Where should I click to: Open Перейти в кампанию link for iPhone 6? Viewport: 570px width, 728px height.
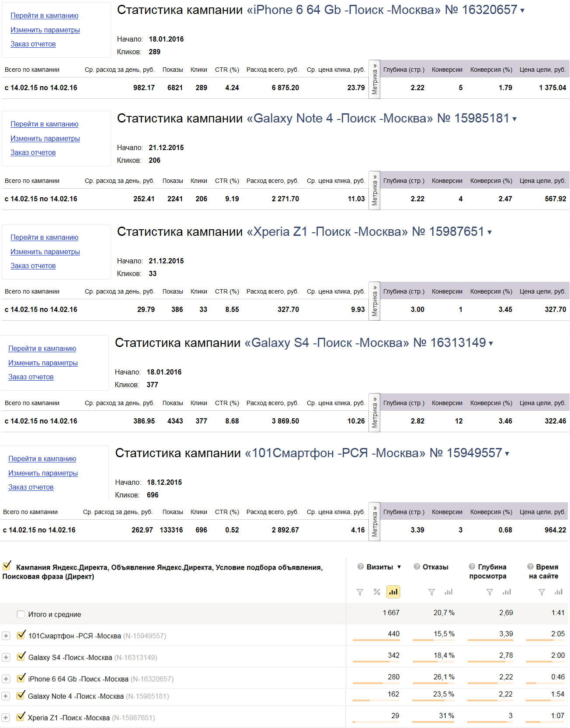[x=44, y=16]
